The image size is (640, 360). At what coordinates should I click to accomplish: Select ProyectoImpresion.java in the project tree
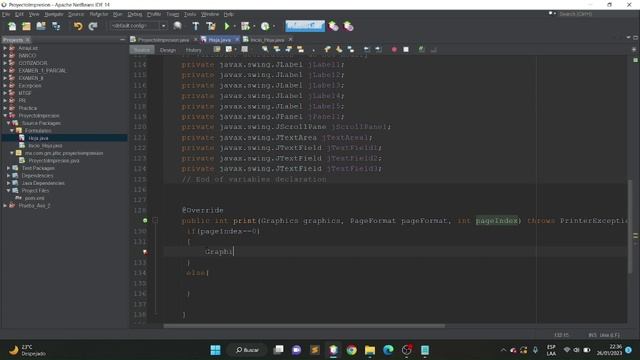(53, 161)
